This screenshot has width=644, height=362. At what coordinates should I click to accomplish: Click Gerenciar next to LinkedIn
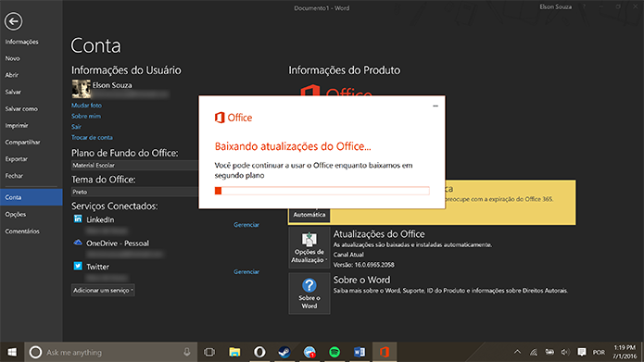coord(246,225)
